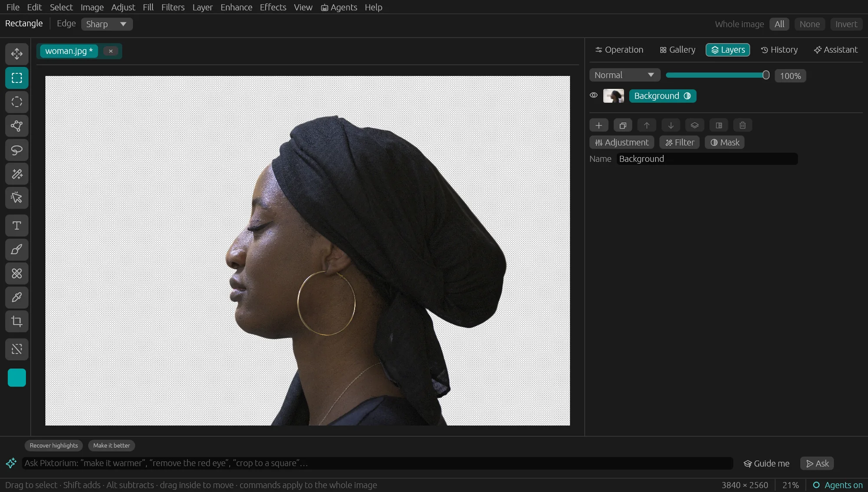Switch to the Gallery tab
This screenshot has width=868, height=492.
[677, 50]
